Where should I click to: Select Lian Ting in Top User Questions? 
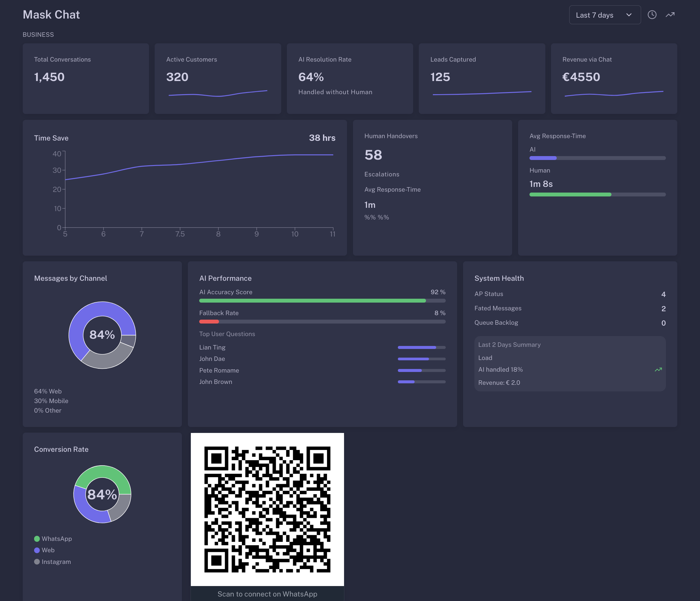pos(212,347)
